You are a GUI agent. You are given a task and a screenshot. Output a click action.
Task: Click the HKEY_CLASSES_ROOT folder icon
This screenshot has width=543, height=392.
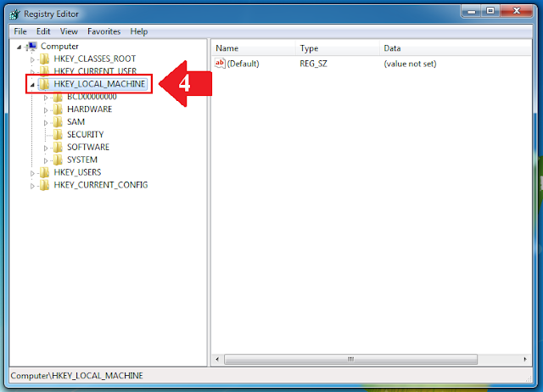pyautogui.click(x=44, y=59)
